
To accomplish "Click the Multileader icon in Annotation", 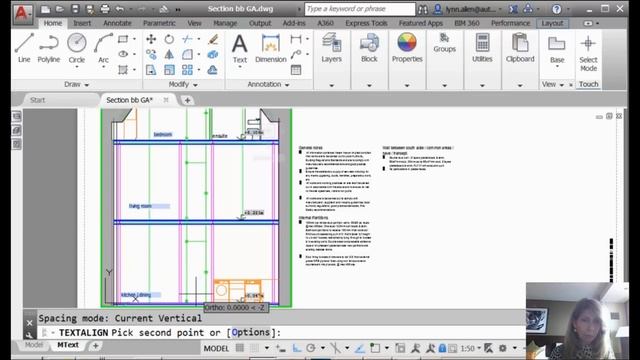I will [296, 54].
